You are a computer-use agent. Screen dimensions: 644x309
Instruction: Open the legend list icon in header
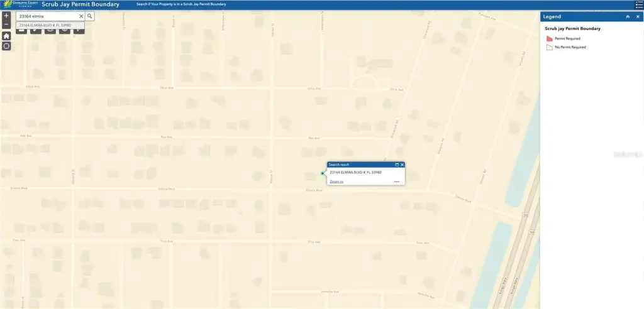[639, 4]
